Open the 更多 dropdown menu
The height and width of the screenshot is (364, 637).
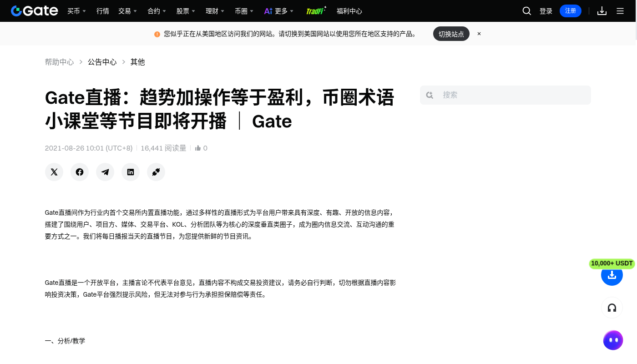click(279, 11)
